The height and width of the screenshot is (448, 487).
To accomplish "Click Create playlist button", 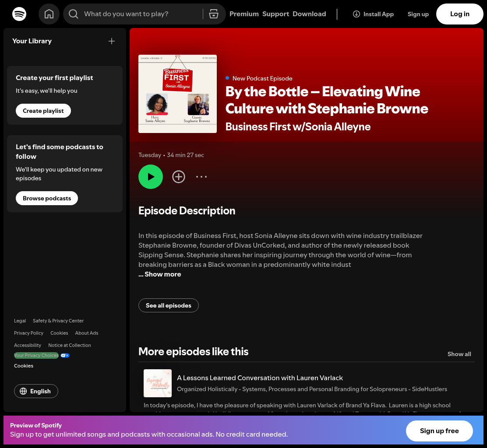I will pyautogui.click(x=43, y=111).
